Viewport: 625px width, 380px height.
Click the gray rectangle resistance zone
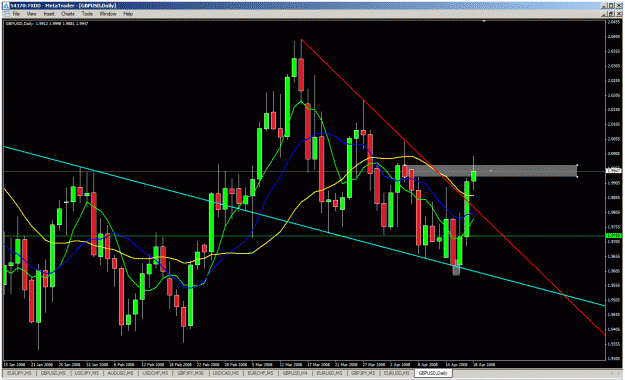click(492, 171)
